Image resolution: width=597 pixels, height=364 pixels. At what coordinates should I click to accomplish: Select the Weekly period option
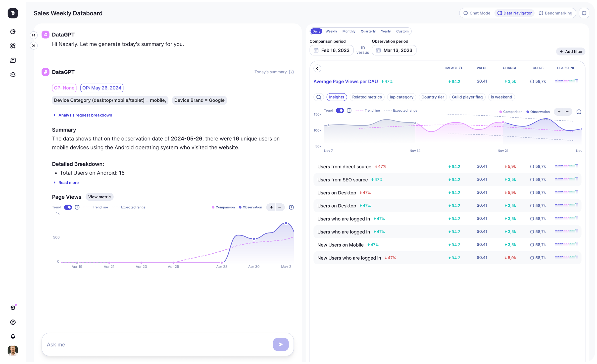[x=331, y=31]
